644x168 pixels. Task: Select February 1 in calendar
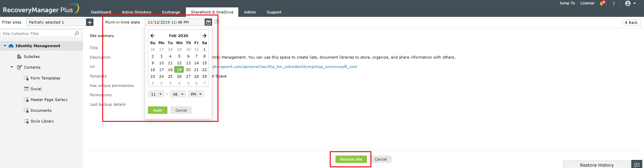(204, 49)
